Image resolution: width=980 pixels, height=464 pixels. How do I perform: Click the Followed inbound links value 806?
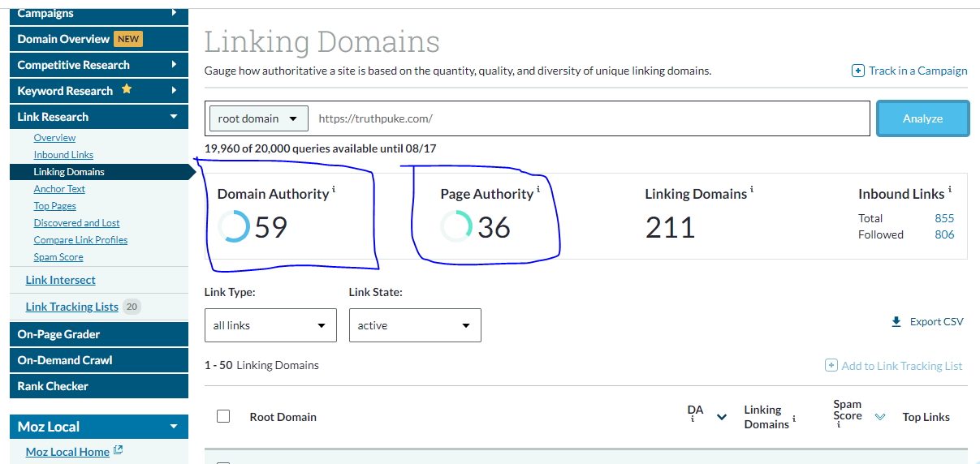944,234
